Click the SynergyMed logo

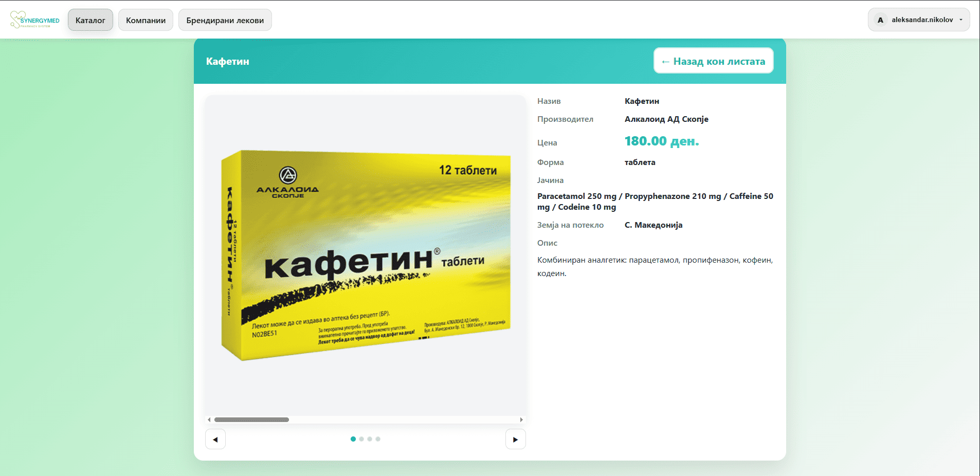click(x=35, y=20)
